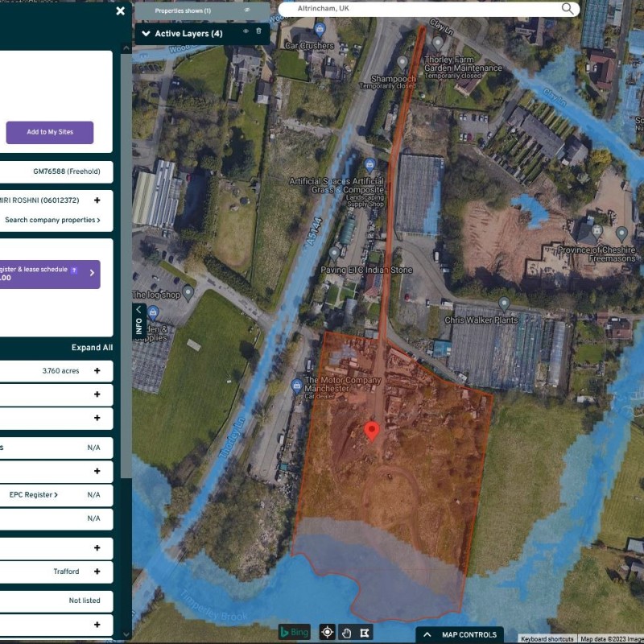Click the search magnifier icon
Image resolution: width=644 pixels, height=644 pixels.
click(x=568, y=9)
